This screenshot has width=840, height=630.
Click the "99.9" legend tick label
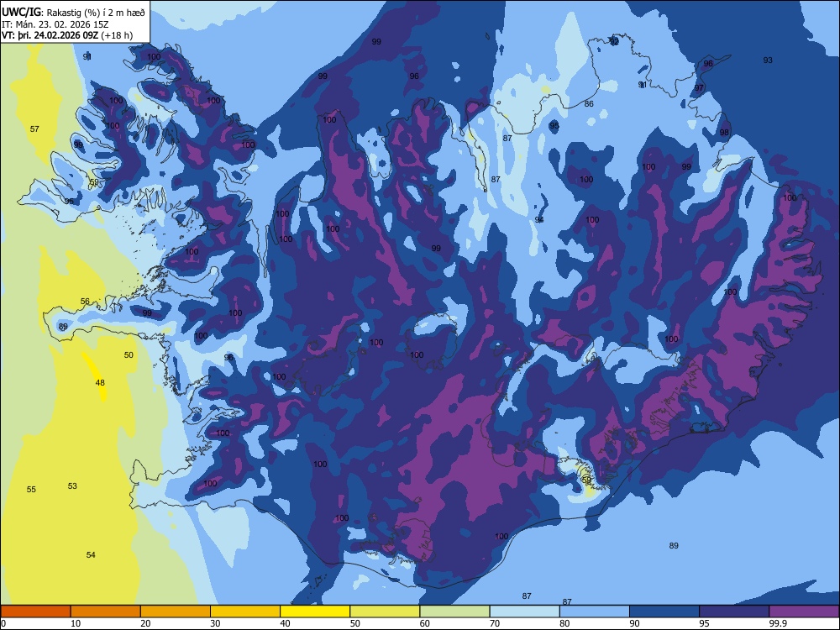(777, 623)
